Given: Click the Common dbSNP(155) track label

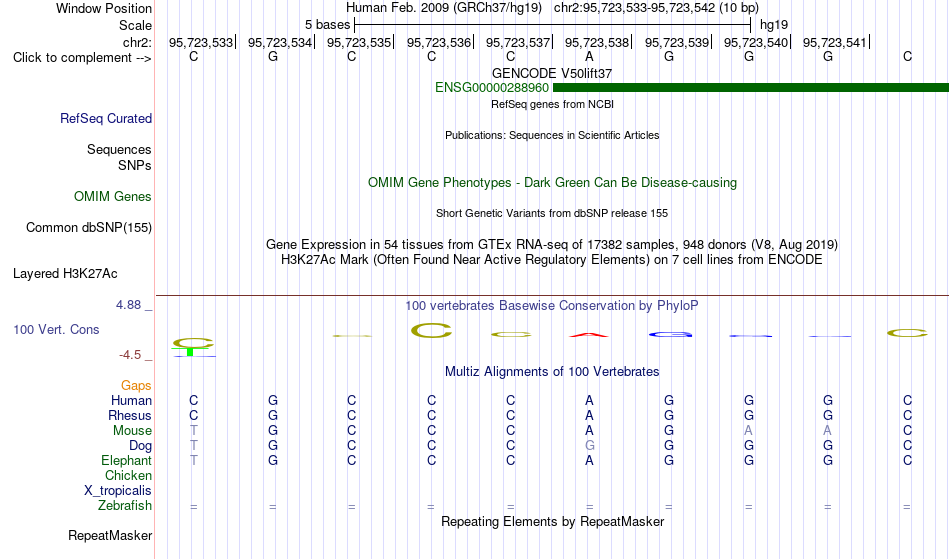Looking at the screenshot, I should (x=89, y=228).
